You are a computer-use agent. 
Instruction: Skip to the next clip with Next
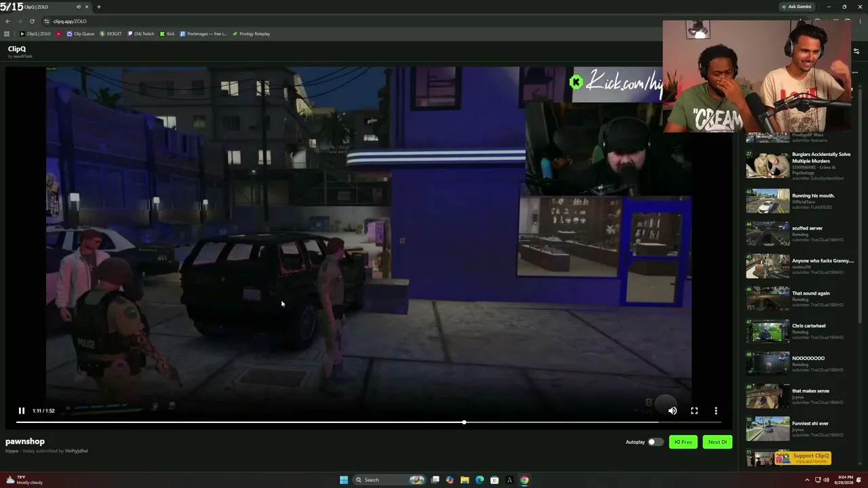[x=717, y=442]
